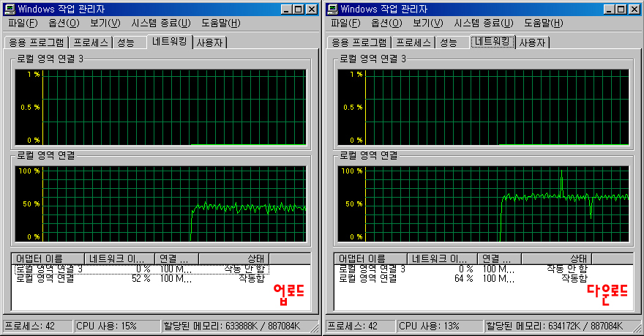The image size is (644, 336).
Task: Switch to 사용자 tab in right window
Action: [532, 42]
